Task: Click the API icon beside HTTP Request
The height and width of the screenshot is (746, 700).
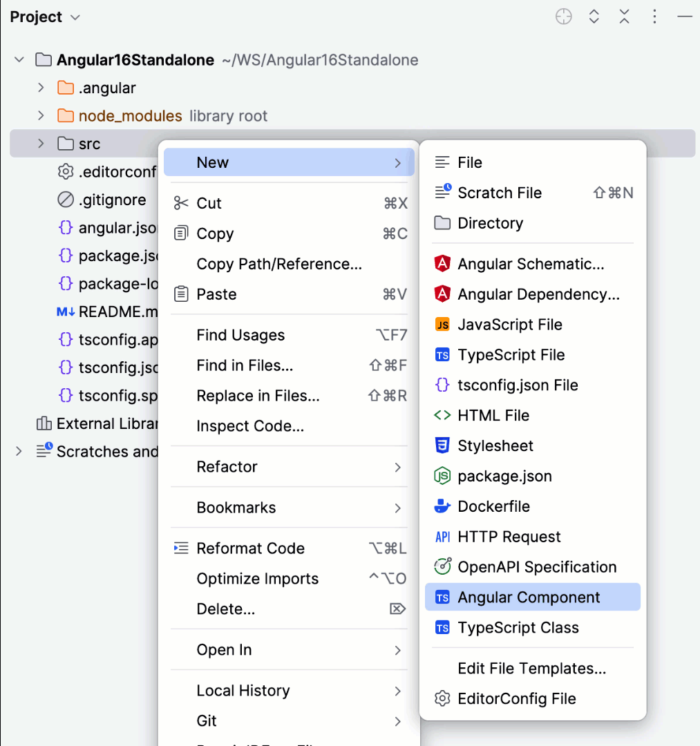Action: coord(442,537)
